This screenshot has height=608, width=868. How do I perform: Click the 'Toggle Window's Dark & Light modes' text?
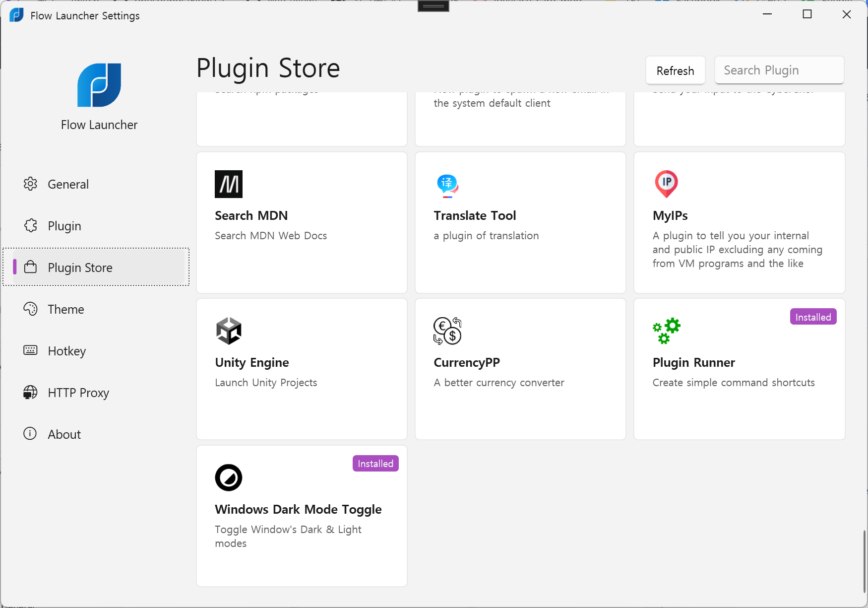click(x=288, y=537)
